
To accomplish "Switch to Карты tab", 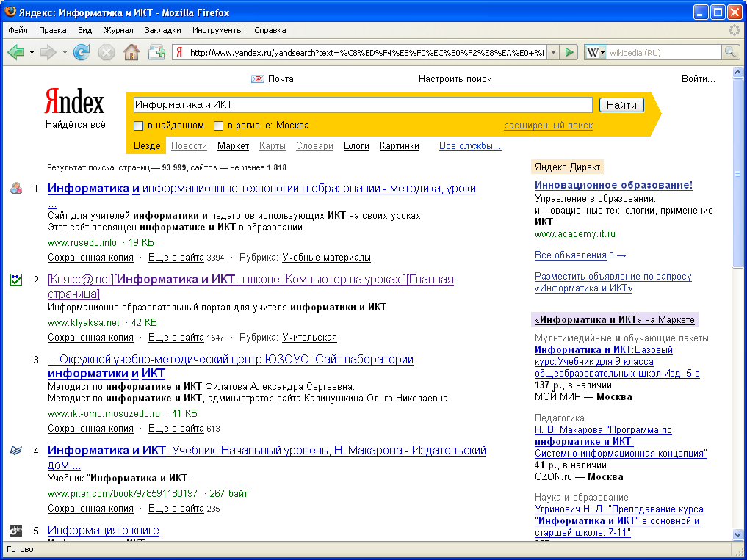I will coord(273,146).
